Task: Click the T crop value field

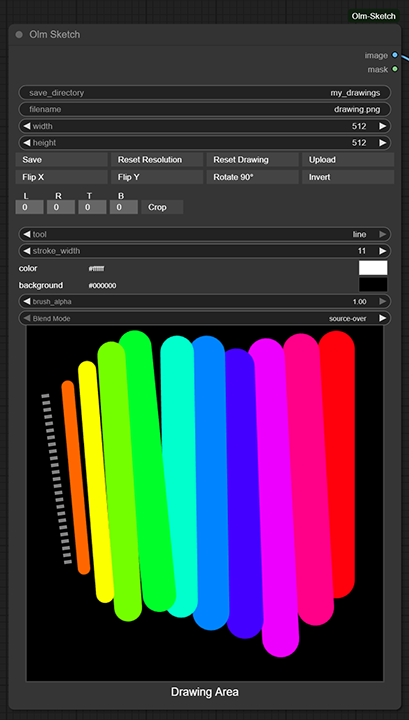Action: coord(92,207)
